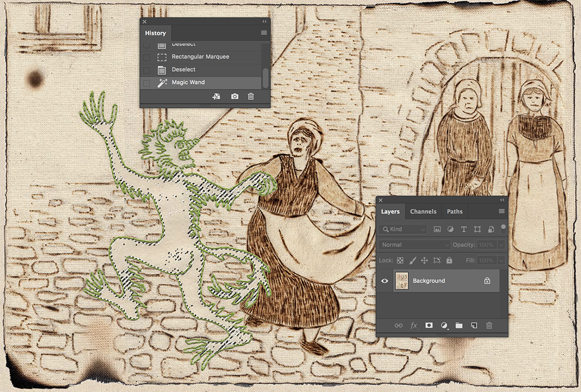The width and height of the screenshot is (581, 392).
Task: Create a new adjustment layer
Action: (x=444, y=325)
